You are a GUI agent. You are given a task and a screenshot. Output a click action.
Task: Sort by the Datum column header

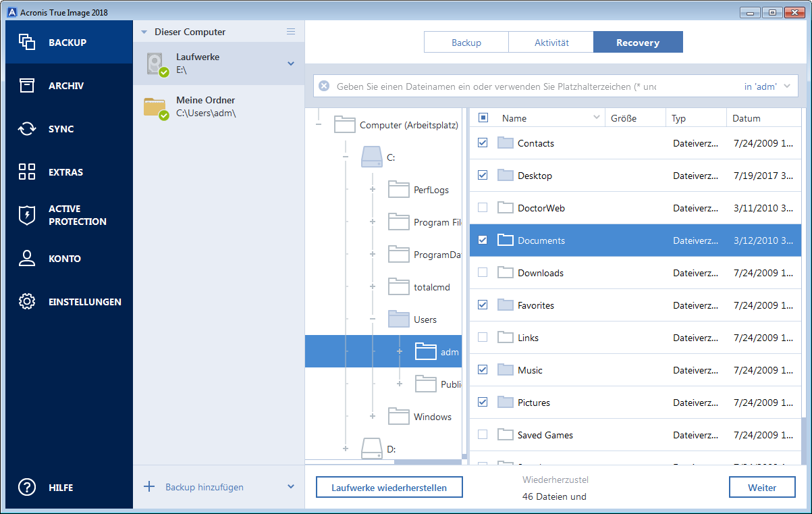coord(763,118)
